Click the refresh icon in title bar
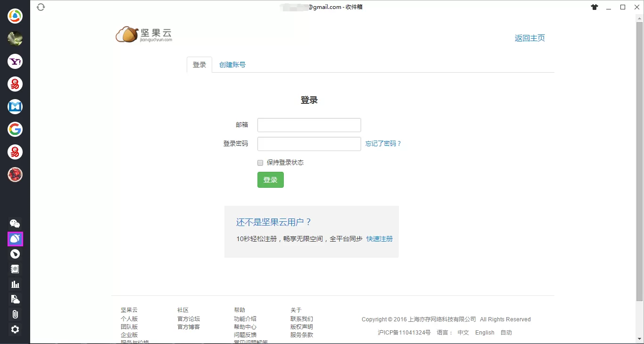 pos(41,7)
